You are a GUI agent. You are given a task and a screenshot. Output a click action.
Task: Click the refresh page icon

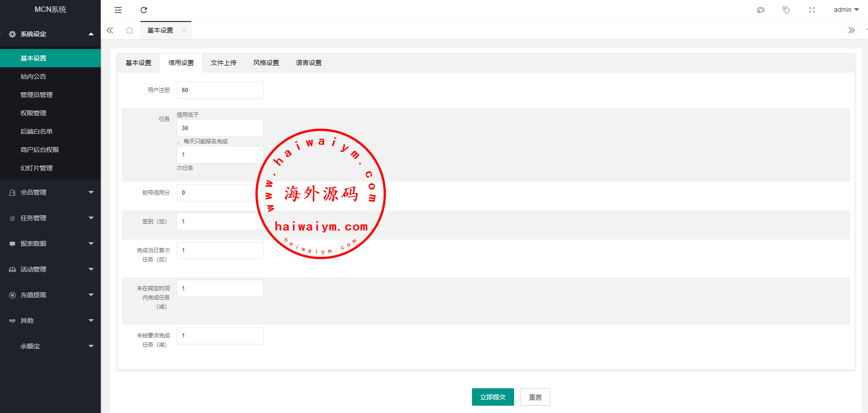144,10
